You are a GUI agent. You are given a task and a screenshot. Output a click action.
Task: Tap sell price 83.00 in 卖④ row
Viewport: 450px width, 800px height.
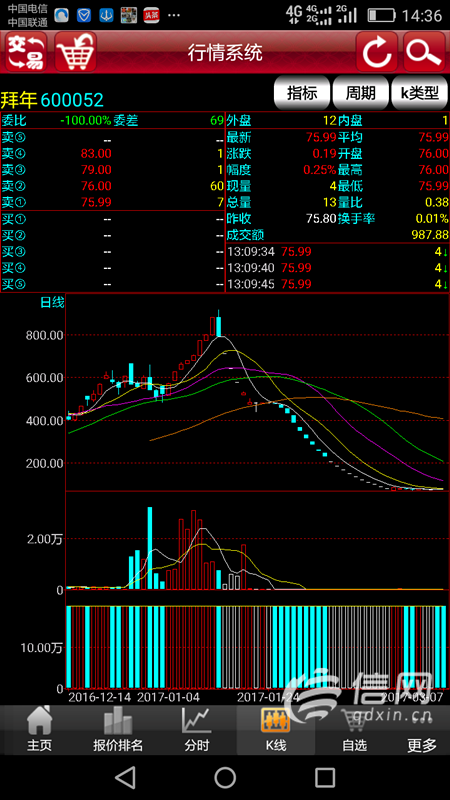pos(96,154)
